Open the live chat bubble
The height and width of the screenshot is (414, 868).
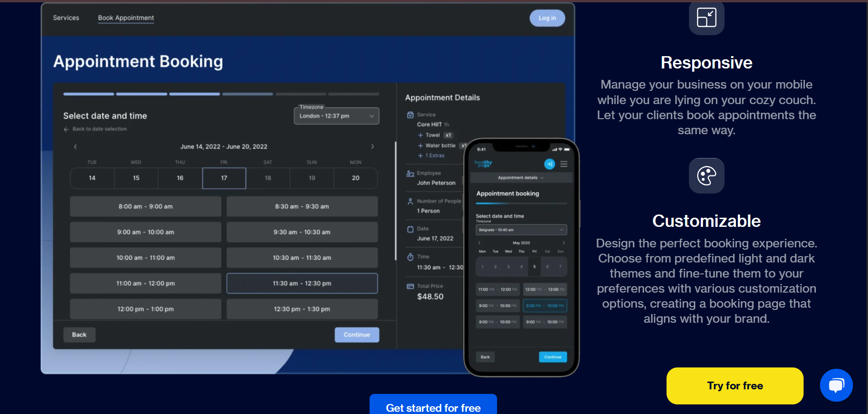836,385
